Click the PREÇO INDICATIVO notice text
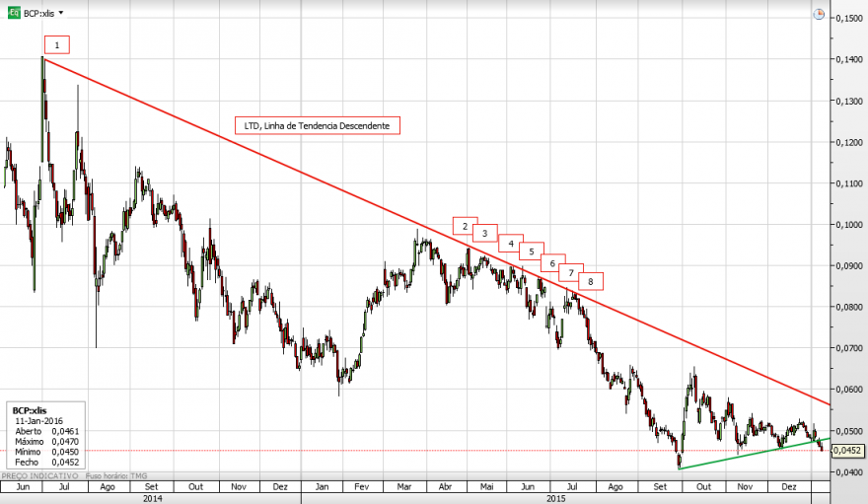Image resolution: width=868 pixels, height=504 pixels. point(39,475)
